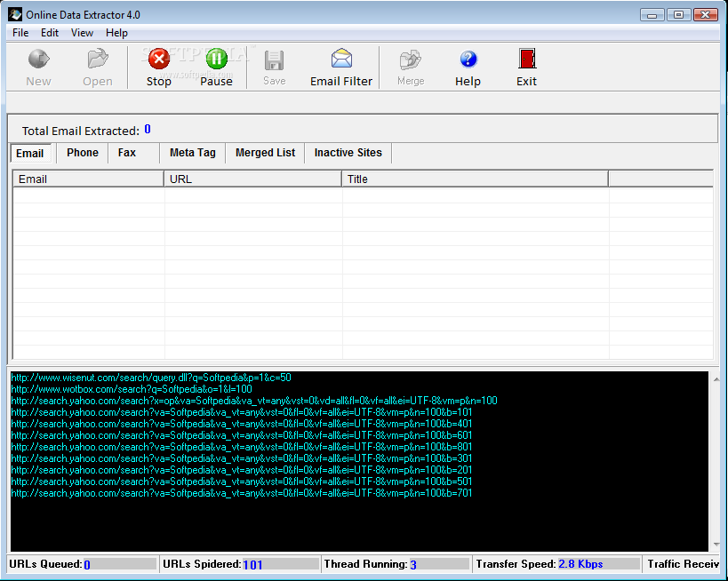
Task: Click the yahoo URL ending in b=101
Action: [242, 412]
